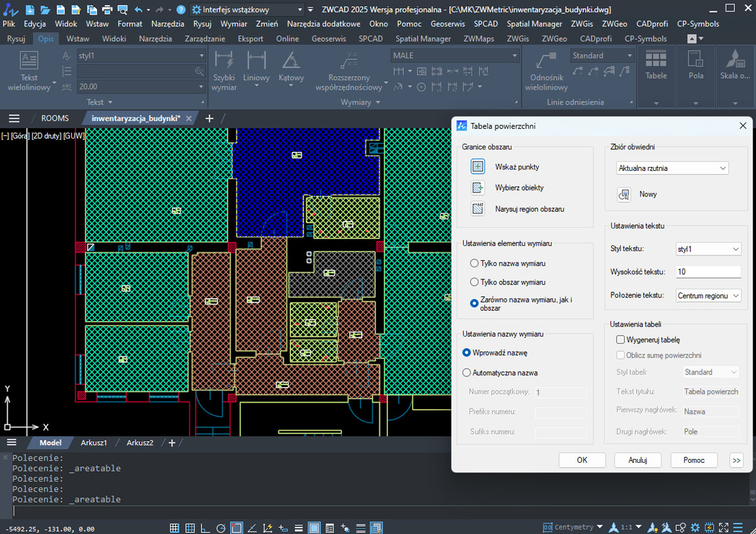This screenshot has height=534, width=756.
Task: Select Automatyczna nazwa radio button
Action: tap(467, 373)
